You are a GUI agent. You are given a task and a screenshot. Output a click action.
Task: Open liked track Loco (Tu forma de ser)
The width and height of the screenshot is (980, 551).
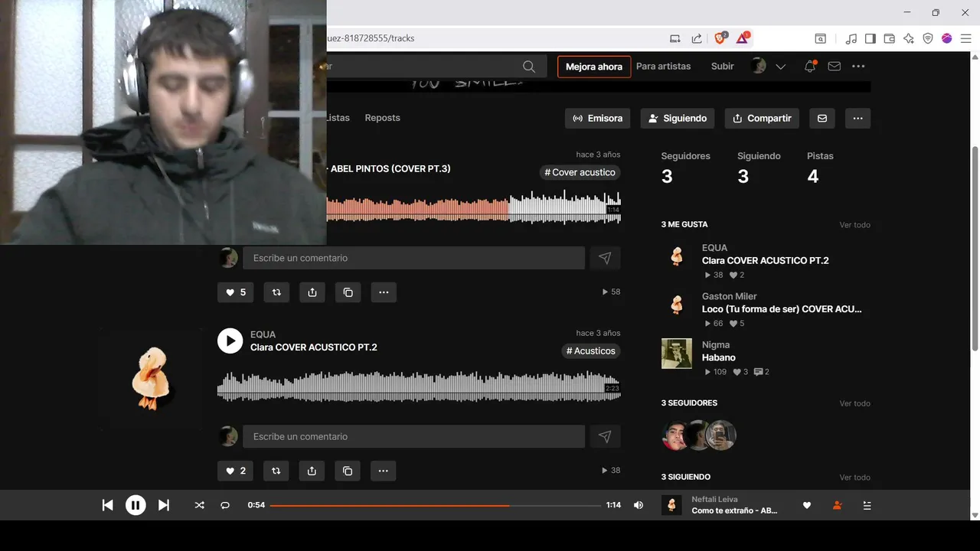pos(782,309)
